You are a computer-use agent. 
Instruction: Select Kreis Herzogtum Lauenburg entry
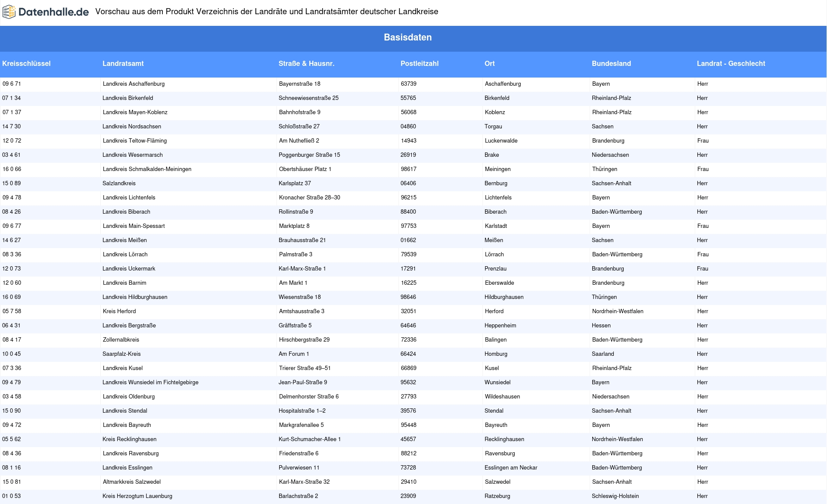tap(137, 496)
